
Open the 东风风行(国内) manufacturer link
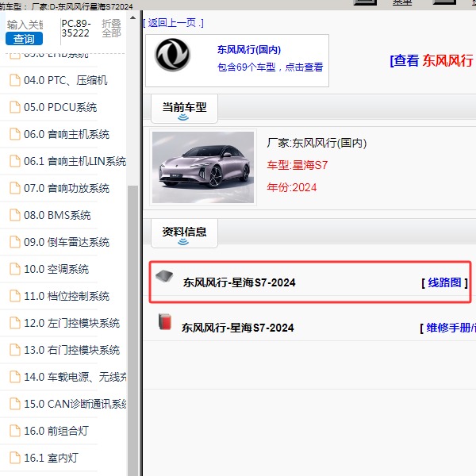tap(249, 49)
